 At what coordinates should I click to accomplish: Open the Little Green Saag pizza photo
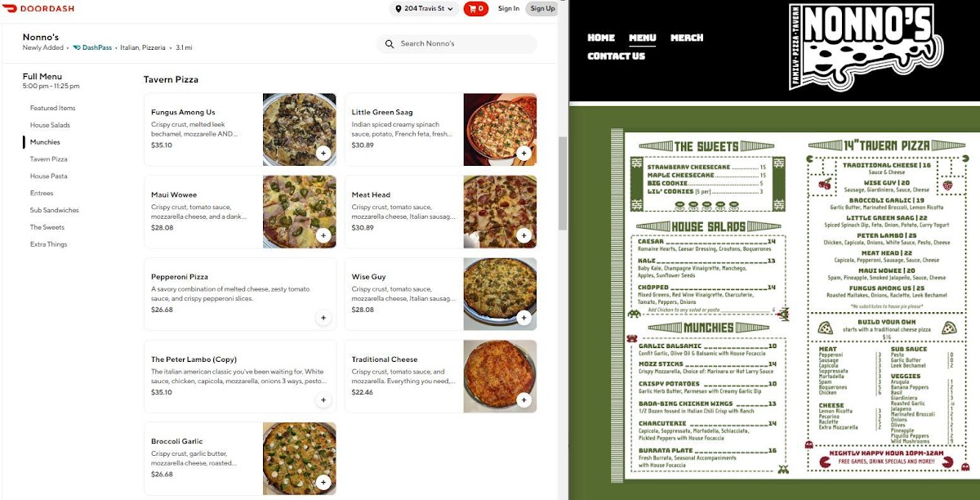point(500,130)
